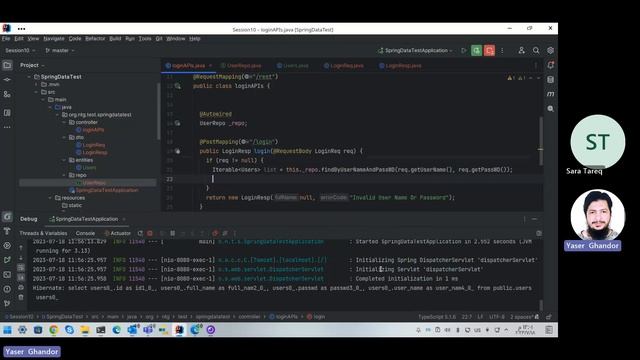Open the Notifications bell icon

pyautogui.click(x=551, y=65)
